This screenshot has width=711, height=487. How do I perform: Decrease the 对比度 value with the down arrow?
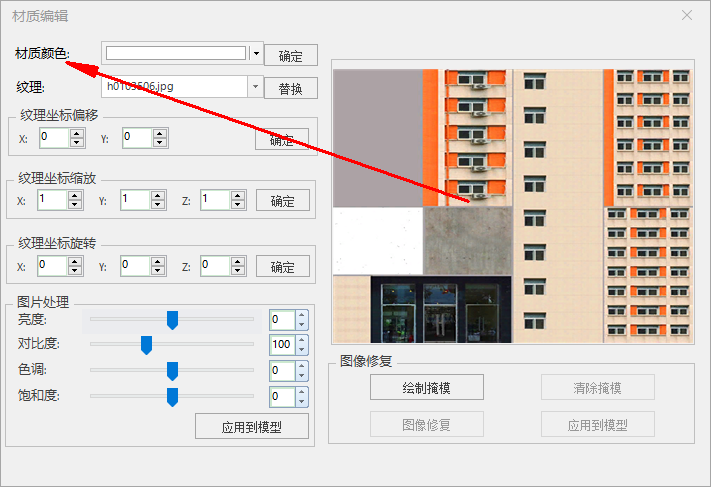click(302, 350)
